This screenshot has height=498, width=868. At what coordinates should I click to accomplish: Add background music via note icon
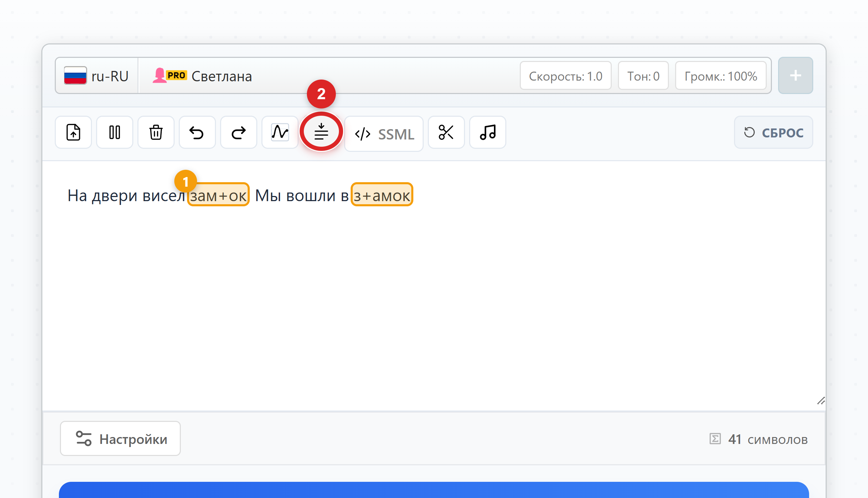(x=488, y=132)
